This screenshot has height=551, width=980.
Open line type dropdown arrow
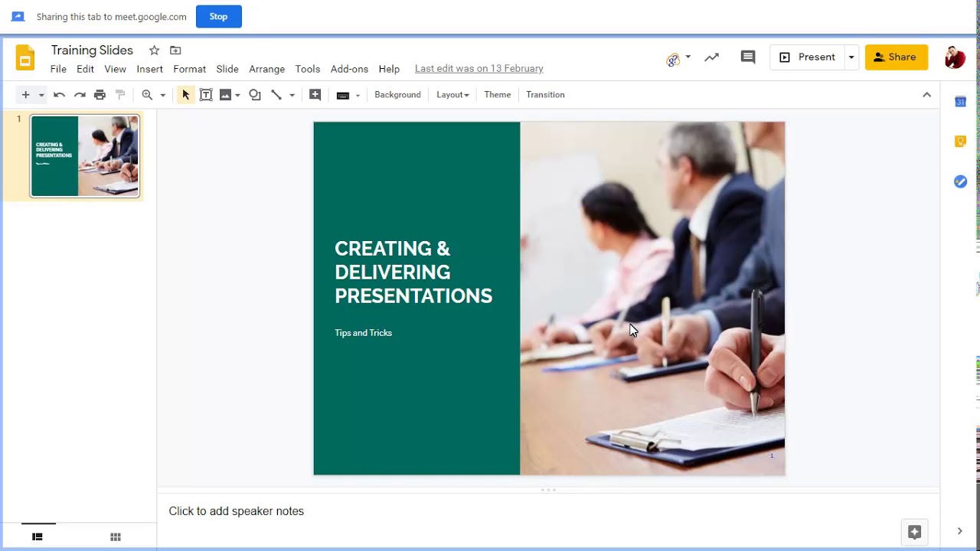click(x=292, y=96)
